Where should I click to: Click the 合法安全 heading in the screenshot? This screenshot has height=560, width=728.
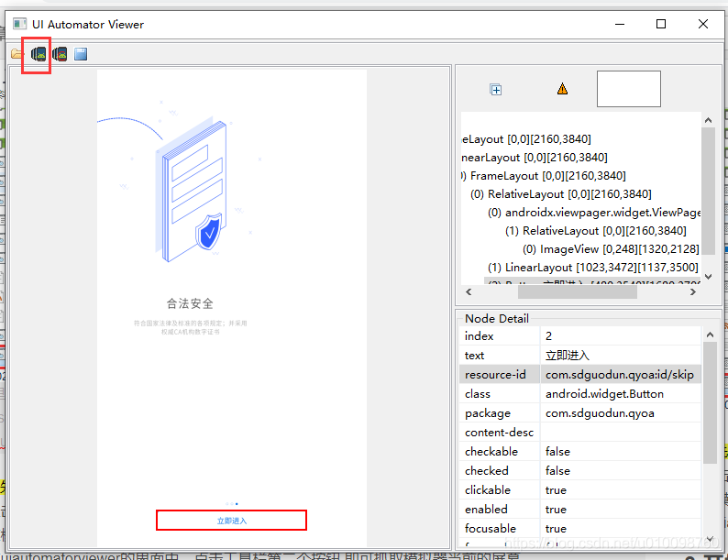click(x=190, y=304)
